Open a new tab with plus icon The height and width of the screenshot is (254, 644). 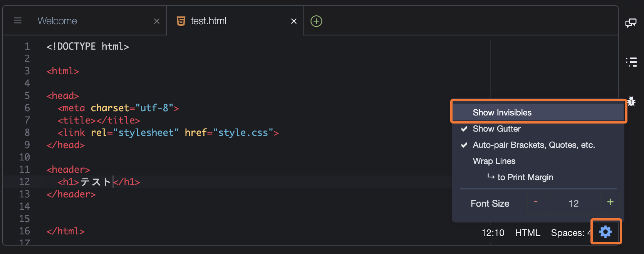point(316,21)
